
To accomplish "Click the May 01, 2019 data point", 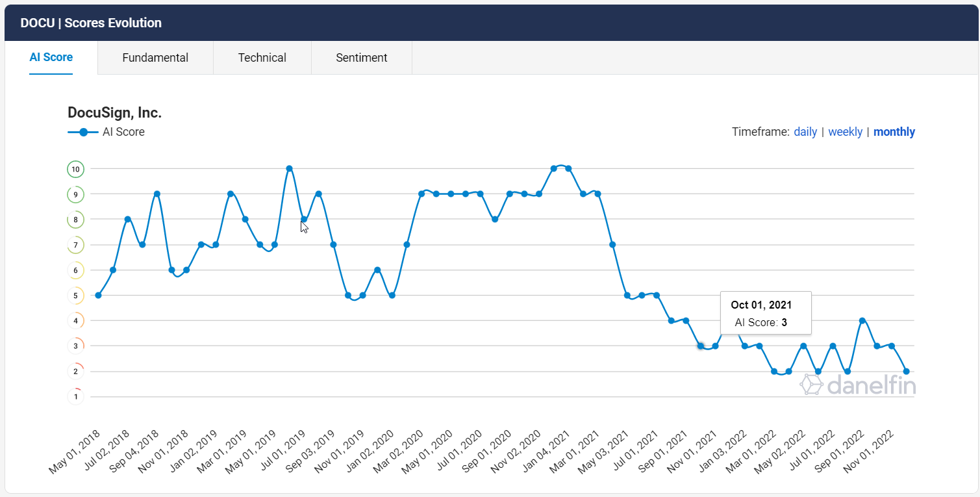I will click(x=275, y=244).
